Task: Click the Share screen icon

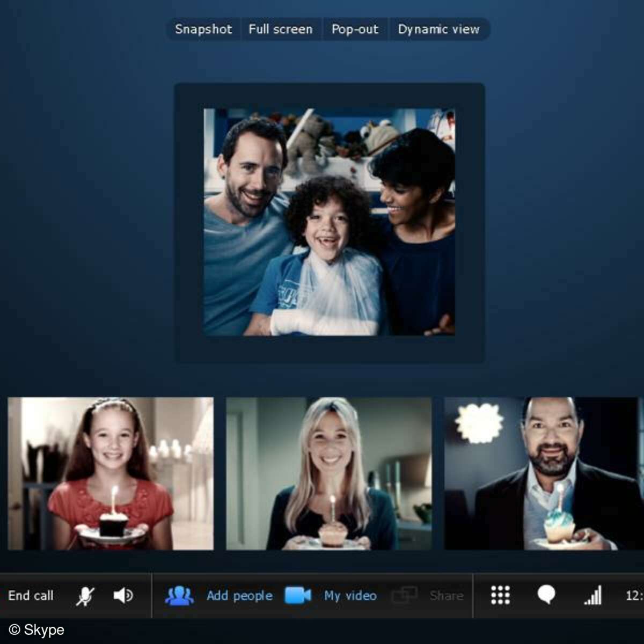Action: point(406,596)
